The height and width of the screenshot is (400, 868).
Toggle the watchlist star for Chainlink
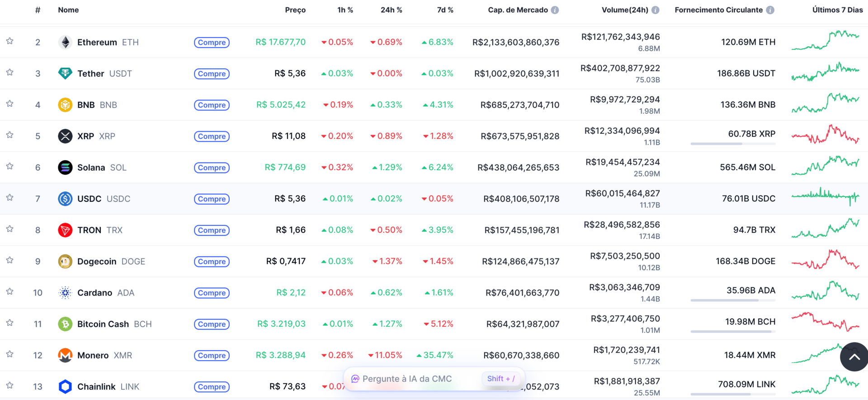[x=9, y=386]
